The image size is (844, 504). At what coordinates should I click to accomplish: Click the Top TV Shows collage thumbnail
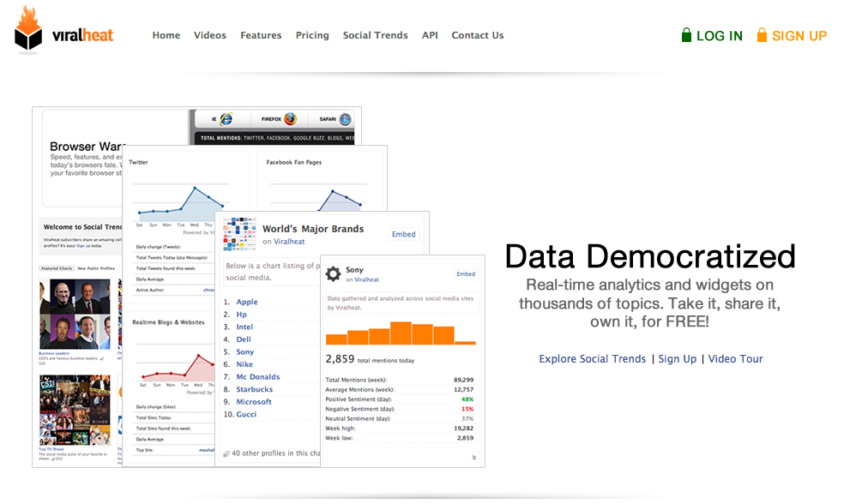coord(75,410)
